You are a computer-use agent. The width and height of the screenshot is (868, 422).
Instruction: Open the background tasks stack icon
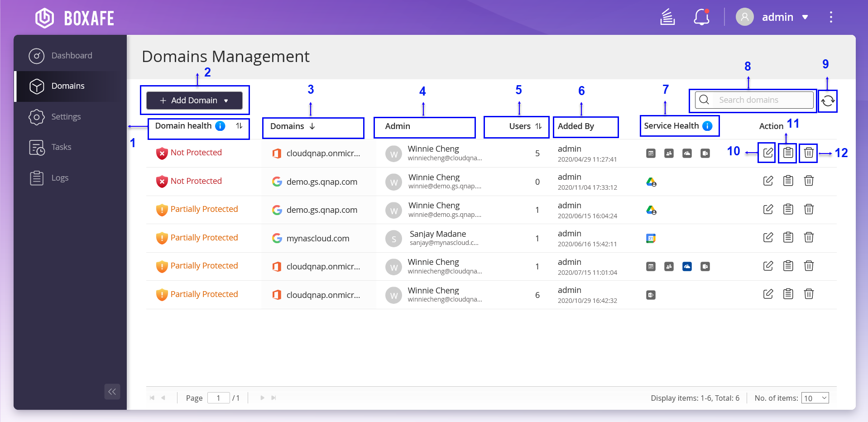[x=667, y=17]
